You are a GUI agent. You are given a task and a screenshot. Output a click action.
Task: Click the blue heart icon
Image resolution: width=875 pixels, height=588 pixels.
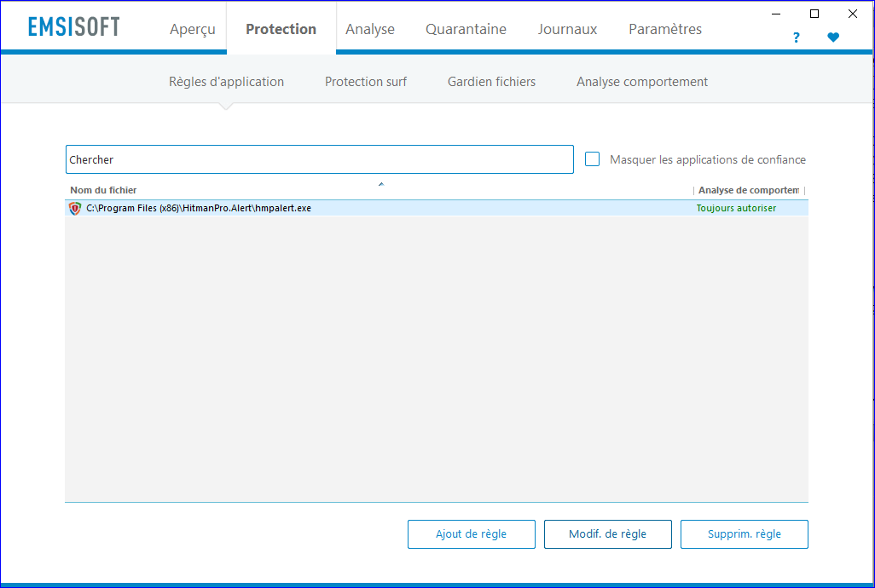tap(833, 37)
